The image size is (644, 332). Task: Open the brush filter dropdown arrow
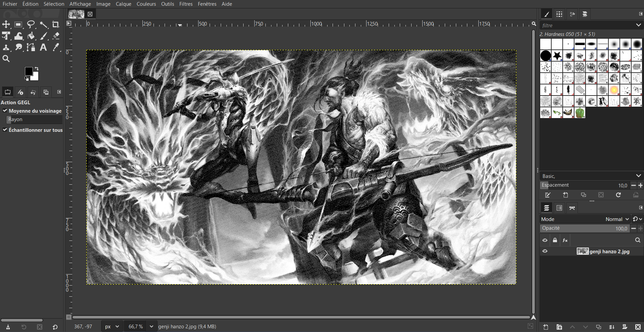(x=638, y=25)
